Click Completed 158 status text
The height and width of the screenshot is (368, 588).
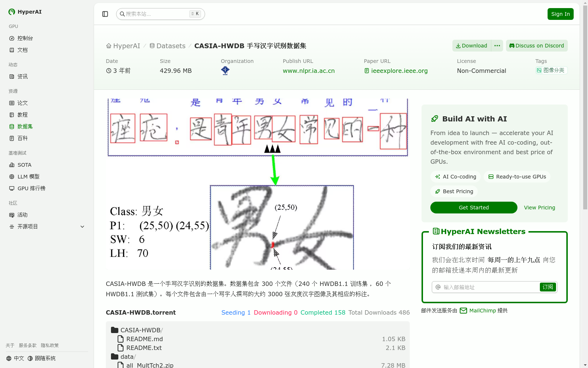pos(323,312)
